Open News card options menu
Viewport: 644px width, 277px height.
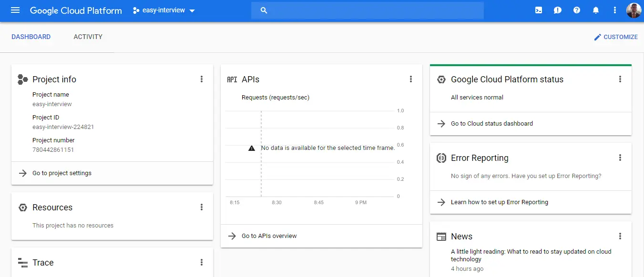tap(620, 236)
